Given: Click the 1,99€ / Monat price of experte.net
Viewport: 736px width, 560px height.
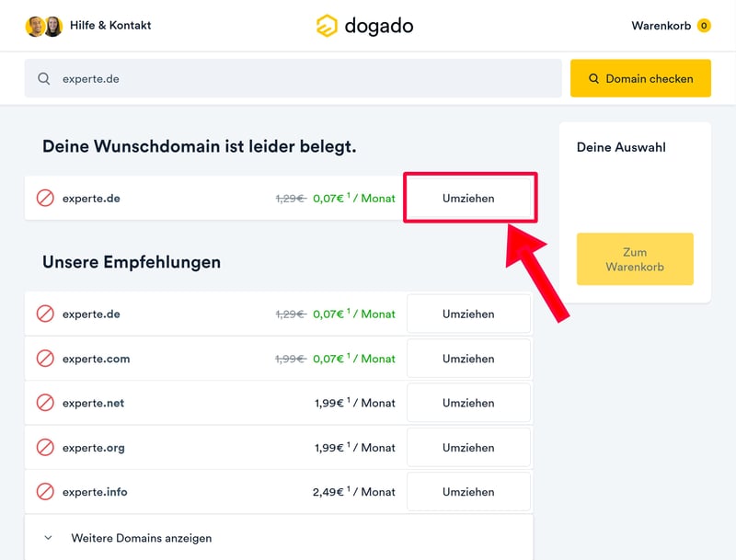Looking at the screenshot, I should [x=355, y=403].
